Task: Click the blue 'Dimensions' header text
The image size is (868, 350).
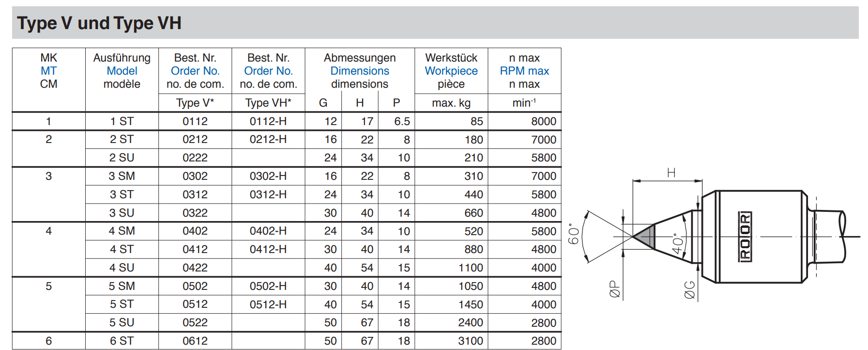Action: tap(360, 71)
